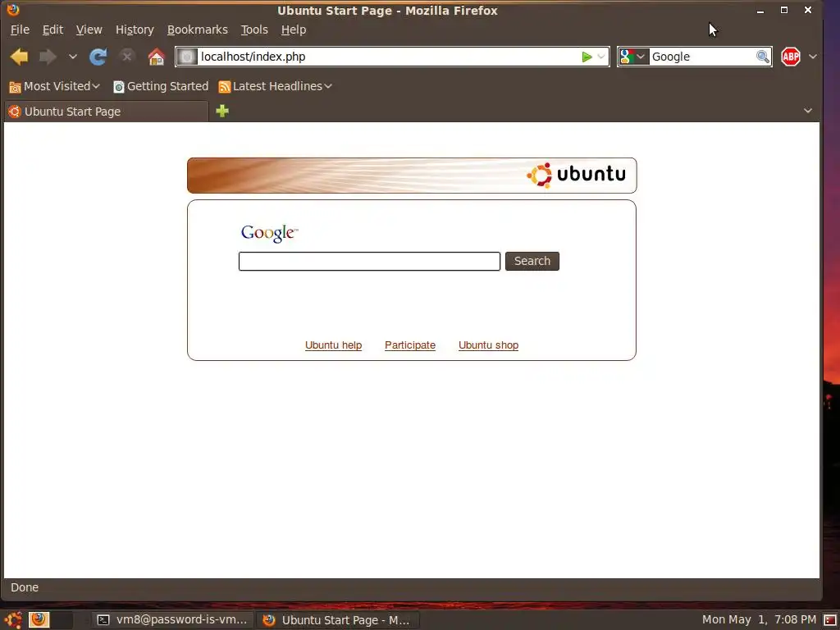Click the red icon at the panel's right end
This screenshot has width=840, height=630.
(830, 620)
